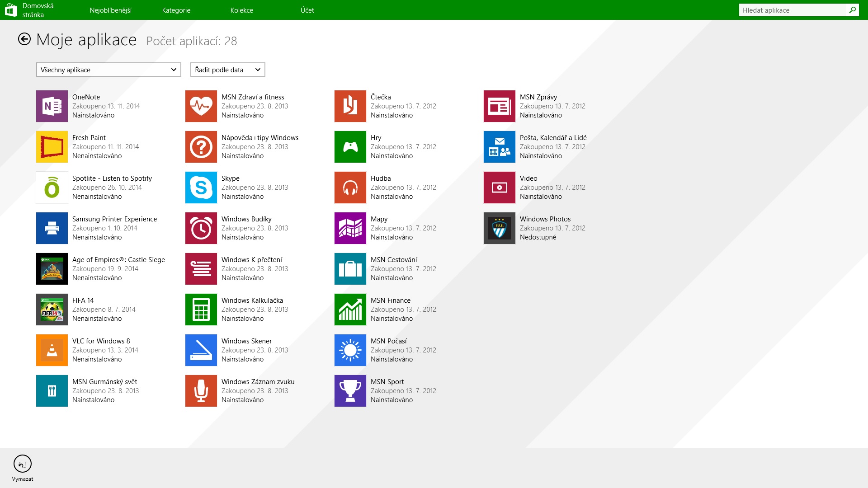
Task: Click the FIFA 14 game thumbnail
Action: (x=52, y=310)
